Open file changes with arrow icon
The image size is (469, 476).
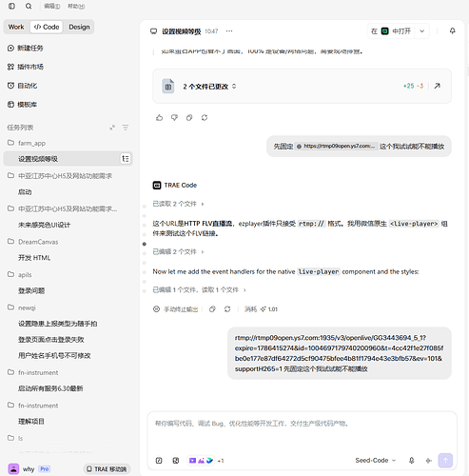(x=438, y=86)
